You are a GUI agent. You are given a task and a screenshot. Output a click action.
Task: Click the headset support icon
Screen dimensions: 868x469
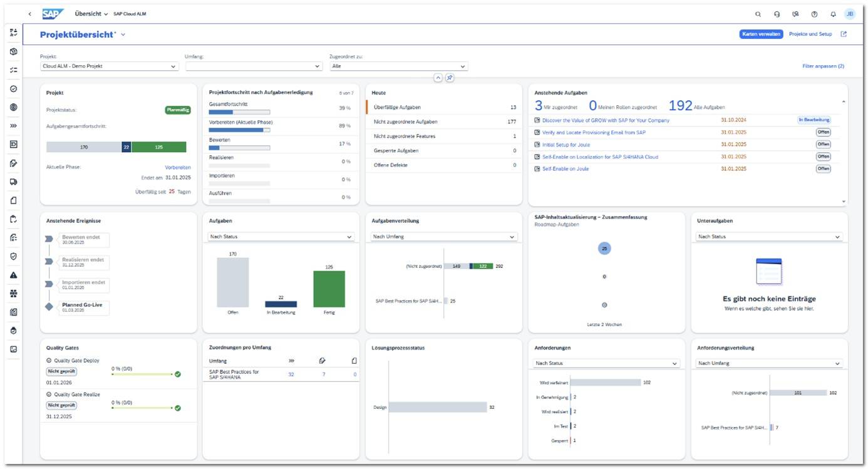pyautogui.click(x=777, y=14)
